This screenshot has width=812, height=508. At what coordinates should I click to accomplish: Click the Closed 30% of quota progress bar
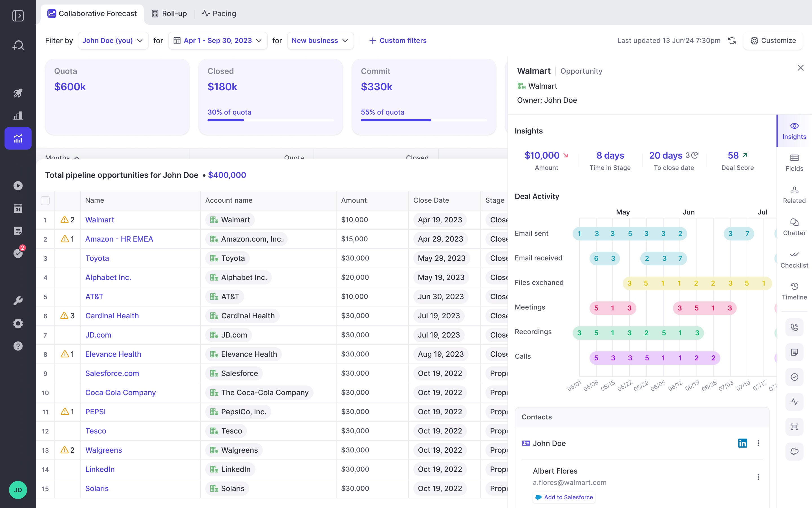[270, 120]
